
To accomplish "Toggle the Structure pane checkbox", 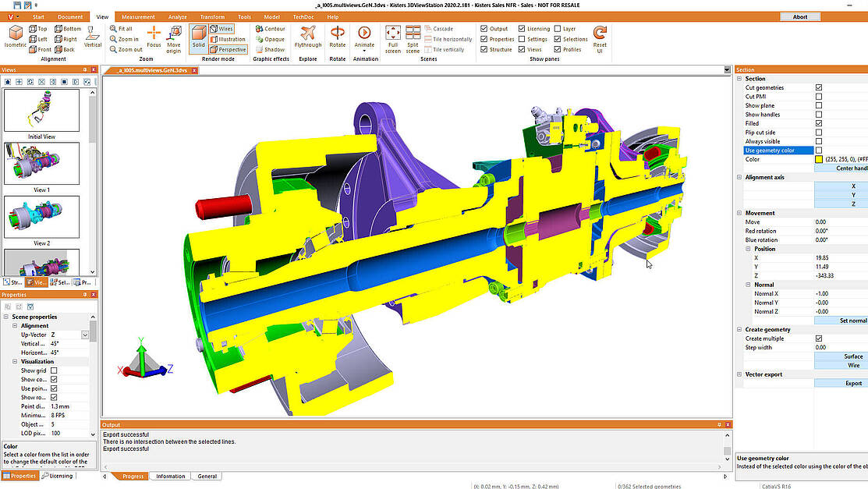I will [x=484, y=49].
